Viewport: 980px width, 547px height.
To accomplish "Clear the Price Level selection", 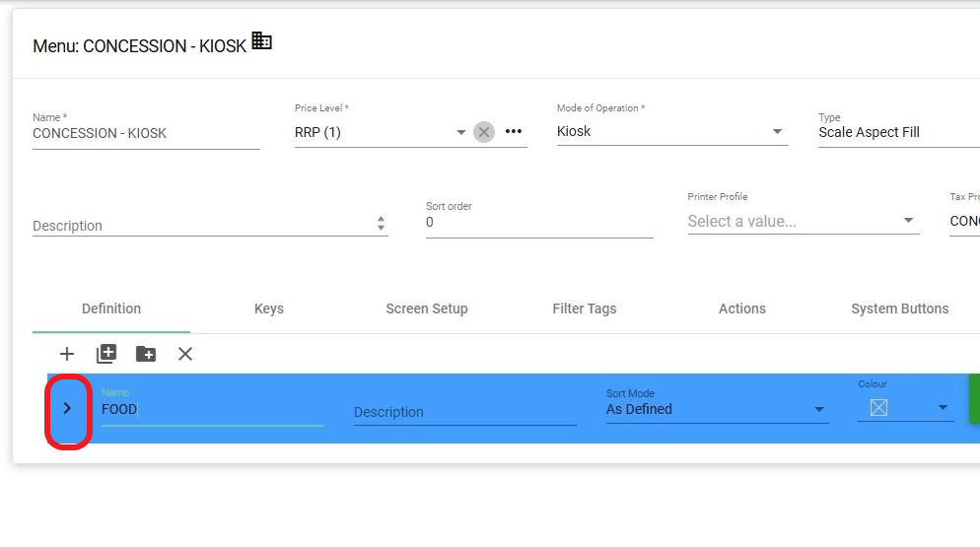I will tap(483, 132).
